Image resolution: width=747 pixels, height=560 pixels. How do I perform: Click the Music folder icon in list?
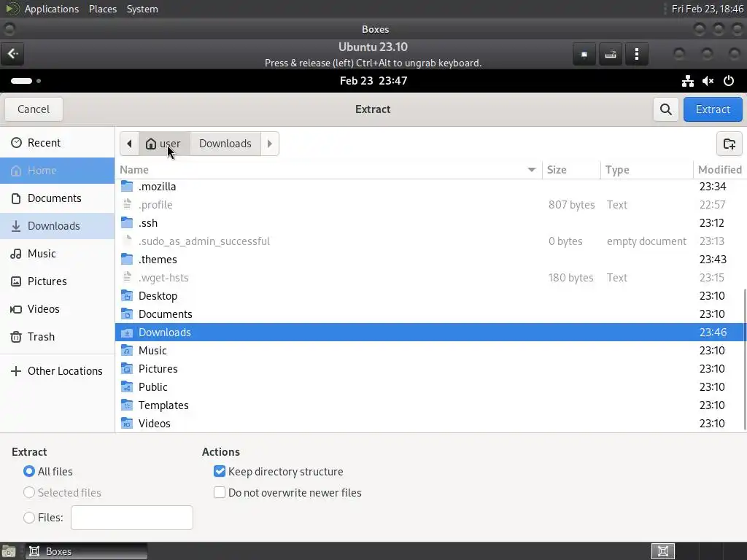(127, 351)
